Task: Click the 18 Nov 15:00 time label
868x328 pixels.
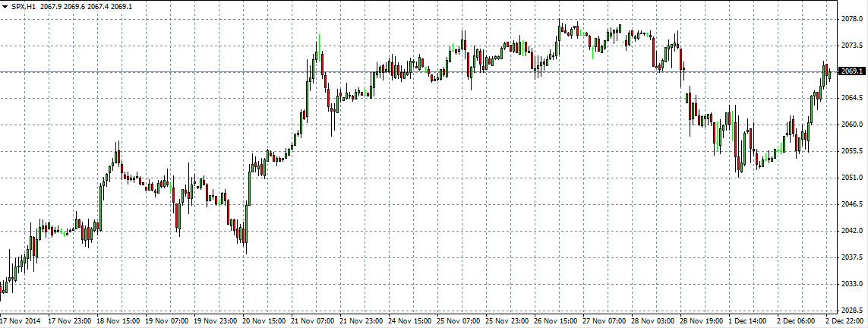Action: click(119, 321)
